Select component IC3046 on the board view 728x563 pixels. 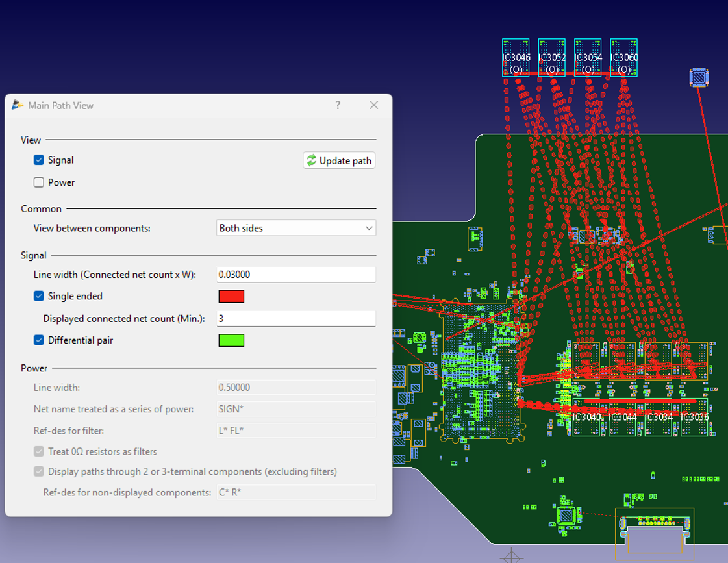516,58
